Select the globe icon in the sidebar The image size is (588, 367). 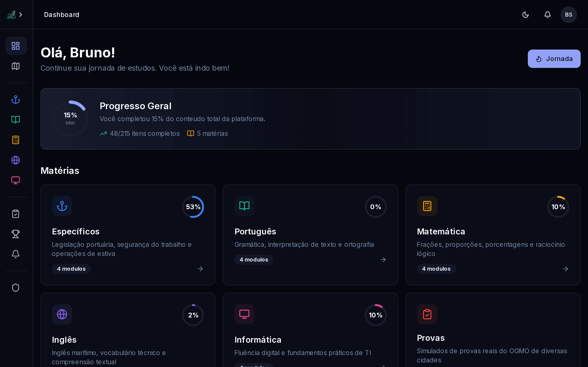(16, 160)
